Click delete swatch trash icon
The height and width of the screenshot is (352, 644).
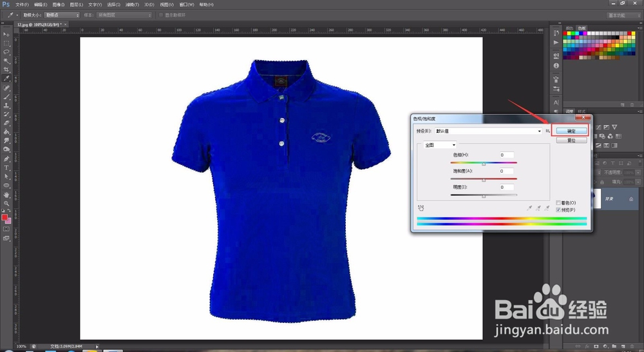click(632, 105)
